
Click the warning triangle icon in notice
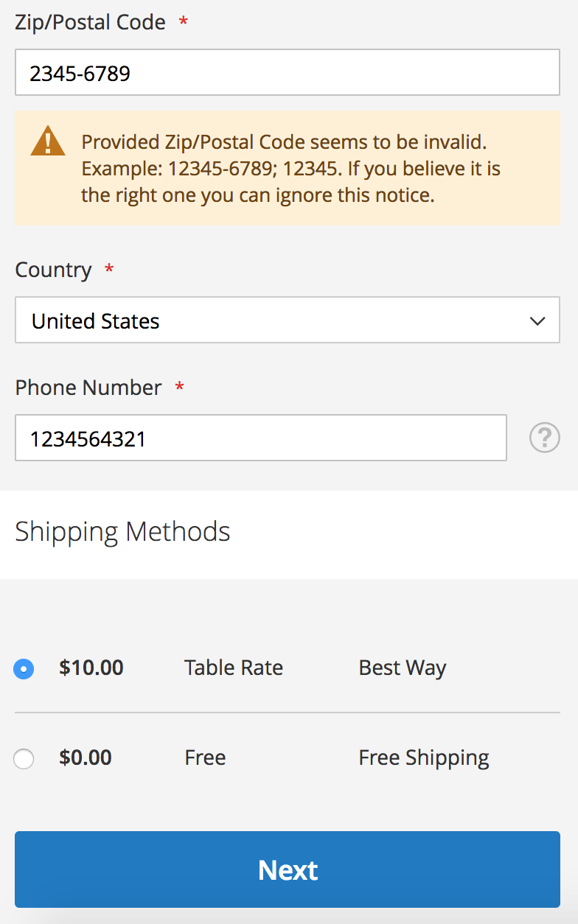tap(48, 140)
